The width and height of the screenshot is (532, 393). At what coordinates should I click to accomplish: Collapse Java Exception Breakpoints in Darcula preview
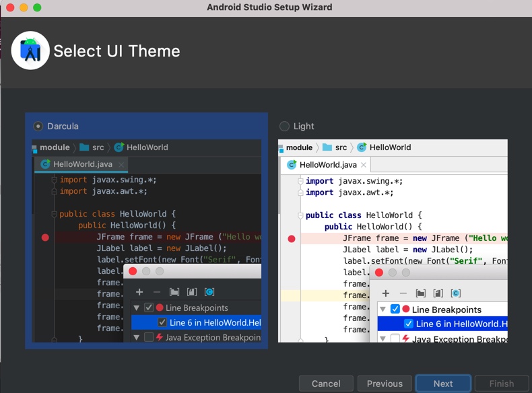(137, 337)
